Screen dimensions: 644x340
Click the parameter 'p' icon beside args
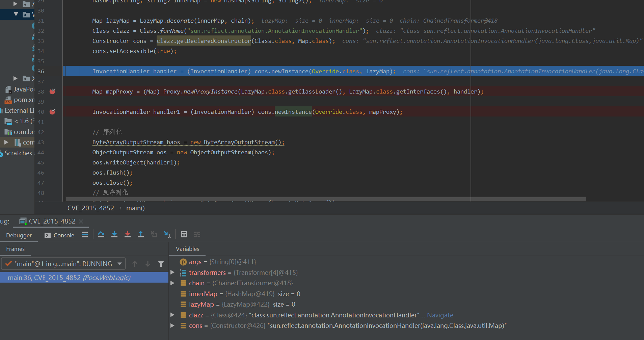pos(183,262)
